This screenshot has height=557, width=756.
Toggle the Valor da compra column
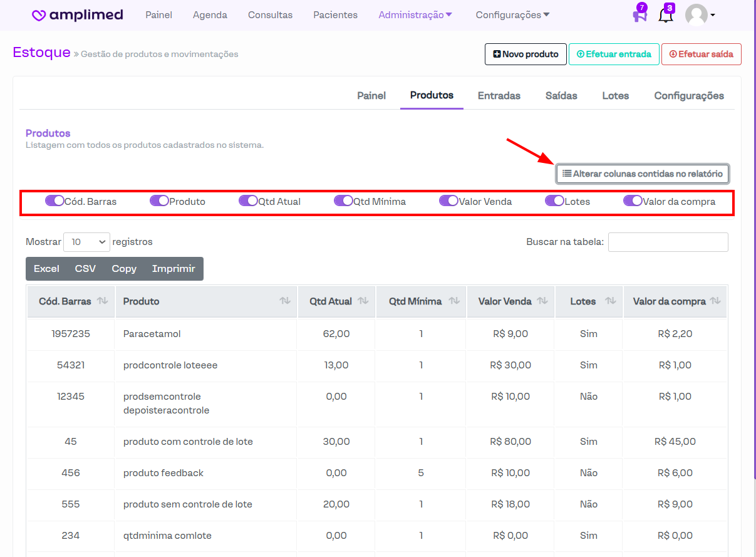pyautogui.click(x=633, y=201)
